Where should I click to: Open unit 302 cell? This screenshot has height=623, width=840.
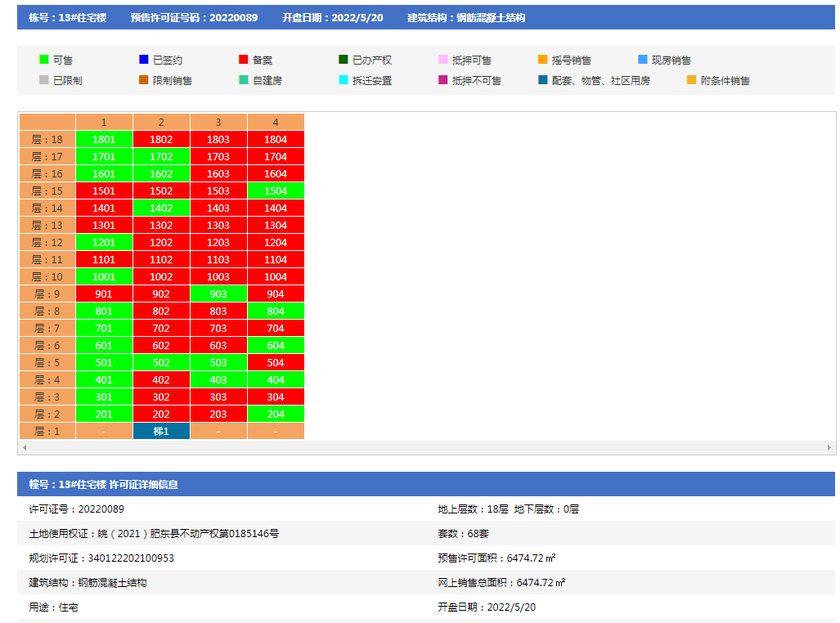point(161,397)
